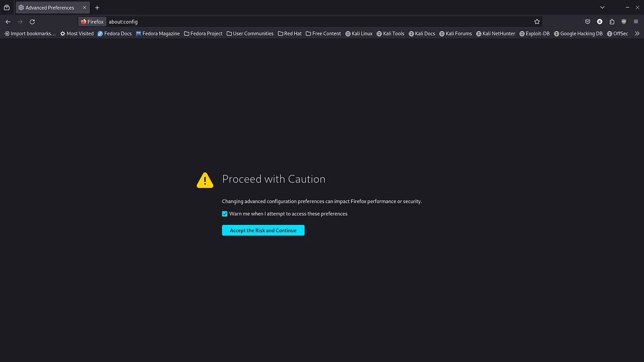This screenshot has width=644, height=362.
Task: Open the Fedora Docs bookmark
Action: coord(115,33)
